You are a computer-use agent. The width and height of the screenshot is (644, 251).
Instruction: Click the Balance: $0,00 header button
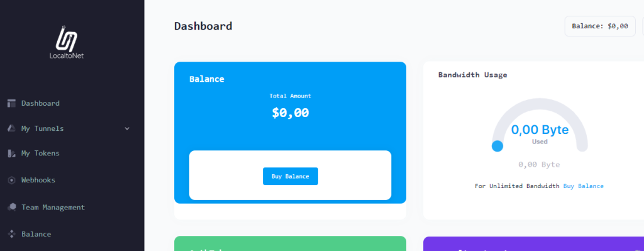pyautogui.click(x=600, y=26)
